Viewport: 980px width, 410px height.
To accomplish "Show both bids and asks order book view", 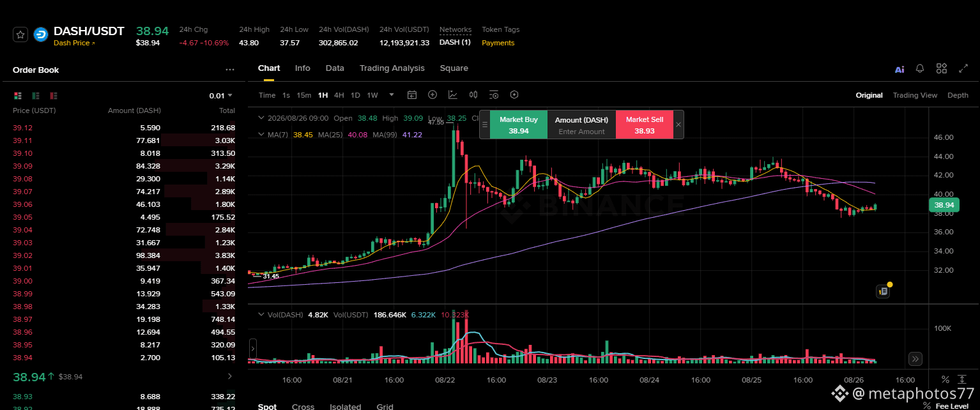I will [x=18, y=96].
